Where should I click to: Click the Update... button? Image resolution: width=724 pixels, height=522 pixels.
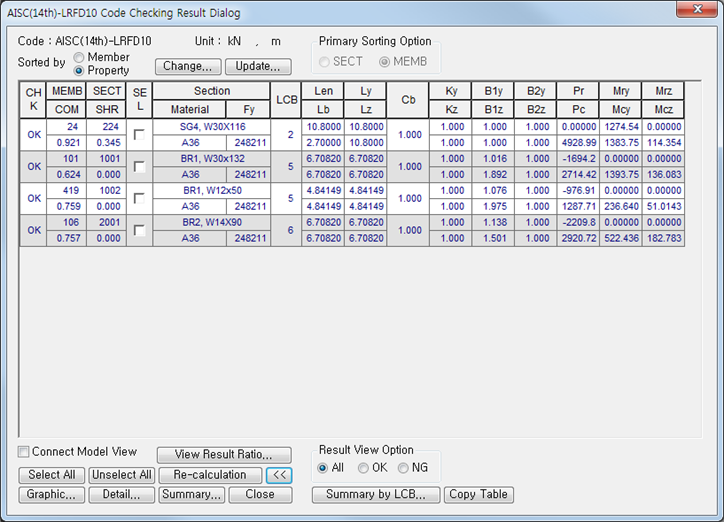point(258,66)
